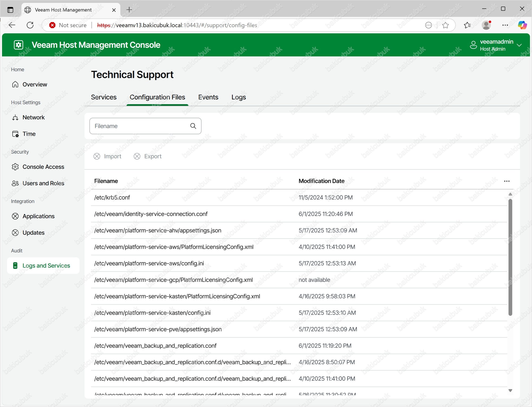Select platform-service-aws/PlatformLicensingConfig.xml row
Screen dimensions: 532x407
click(299, 247)
